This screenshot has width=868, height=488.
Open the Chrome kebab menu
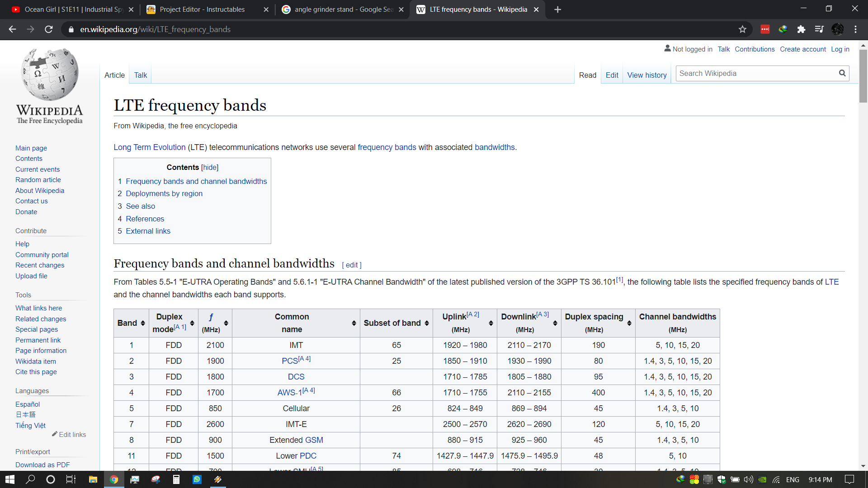tap(855, 29)
